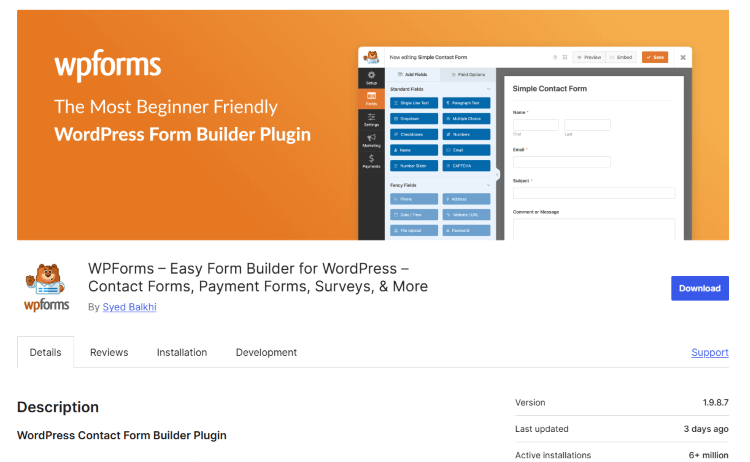Image resolution: width=750 pixels, height=462 pixels.
Task: Open the Syed Balkhi author link
Action: coord(129,307)
